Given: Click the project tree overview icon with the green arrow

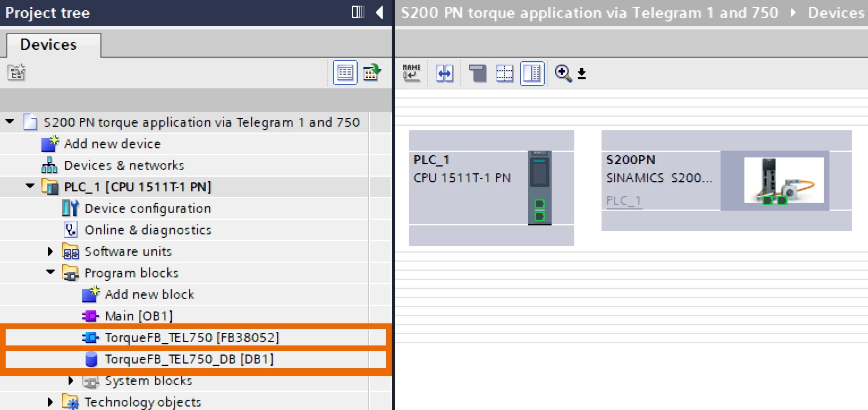Looking at the screenshot, I should coord(372,72).
